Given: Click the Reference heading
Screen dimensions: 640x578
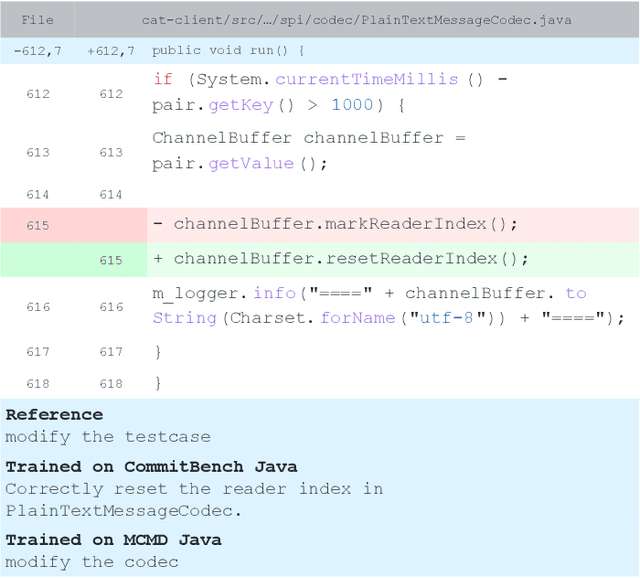Looking at the screenshot, I should [x=54, y=414].
